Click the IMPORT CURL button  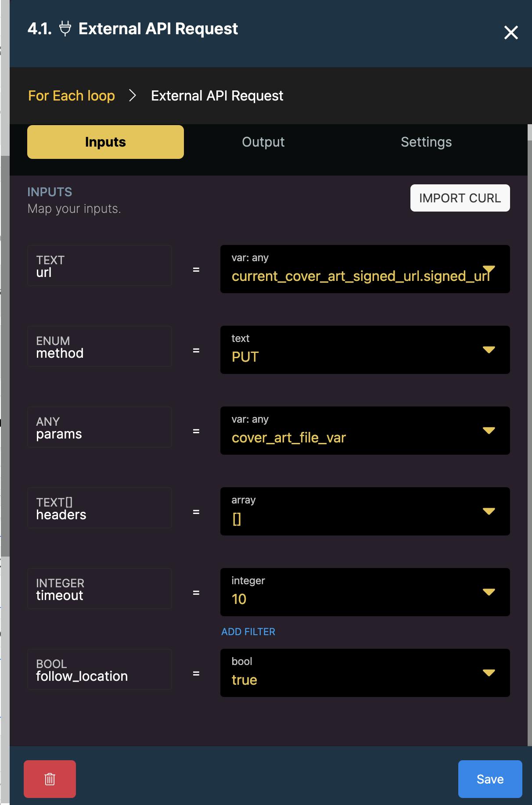pos(460,198)
